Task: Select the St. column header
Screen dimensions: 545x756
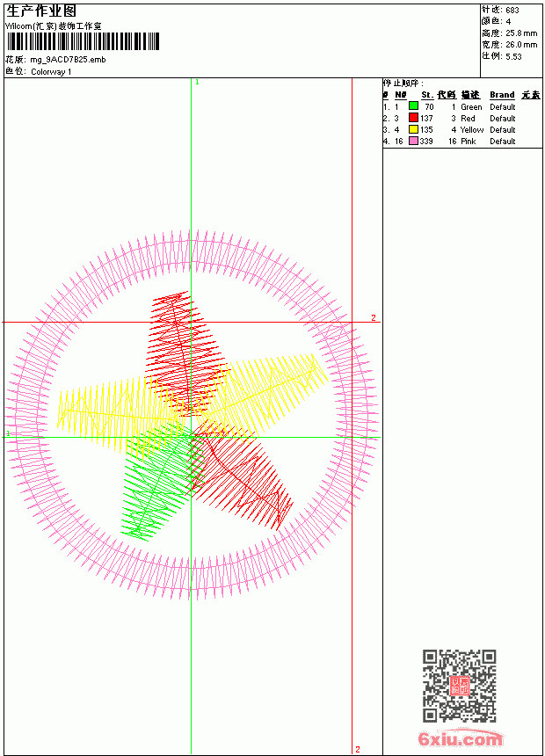Action: pos(427,95)
